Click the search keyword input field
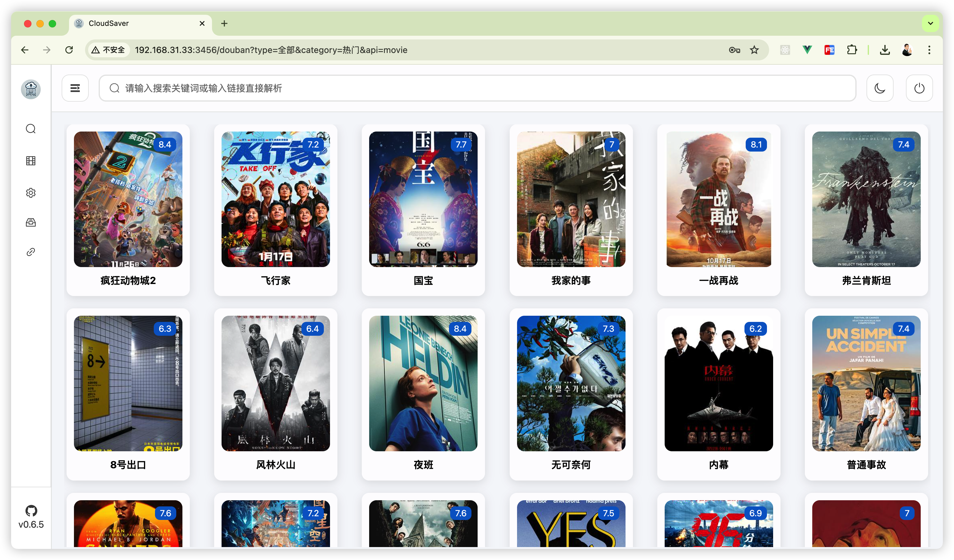The width and height of the screenshot is (954, 560). [x=477, y=88]
